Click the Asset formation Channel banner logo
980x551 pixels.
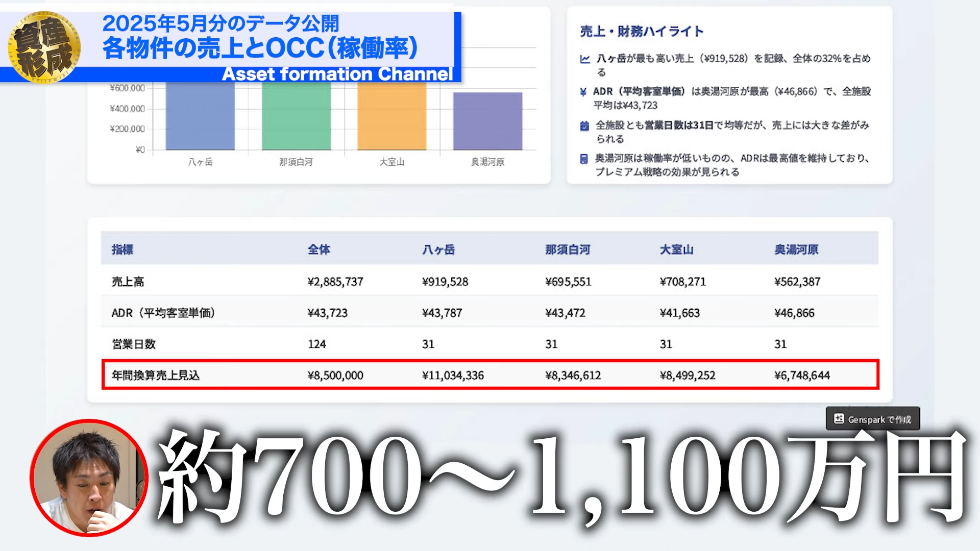pos(337,74)
